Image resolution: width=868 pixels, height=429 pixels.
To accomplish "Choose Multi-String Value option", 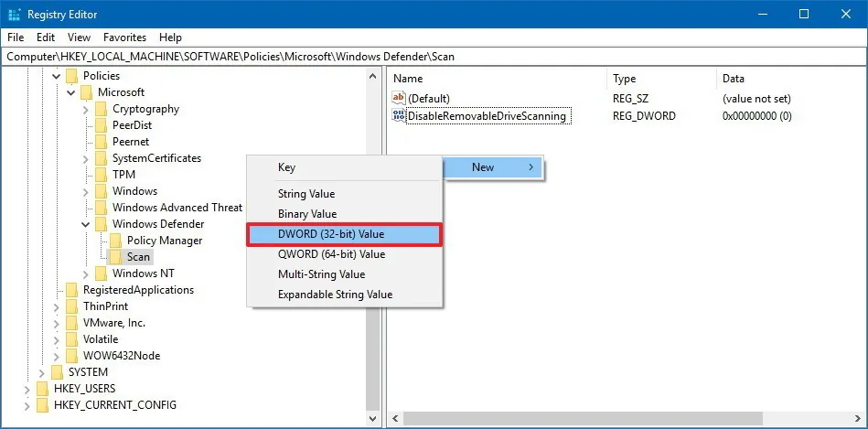I will pyautogui.click(x=344, y=274).
